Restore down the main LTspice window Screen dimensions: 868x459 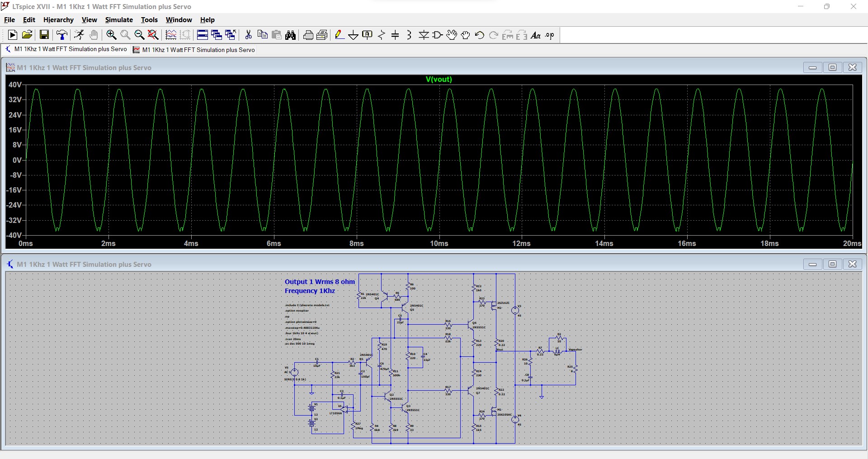click(827, 6)
